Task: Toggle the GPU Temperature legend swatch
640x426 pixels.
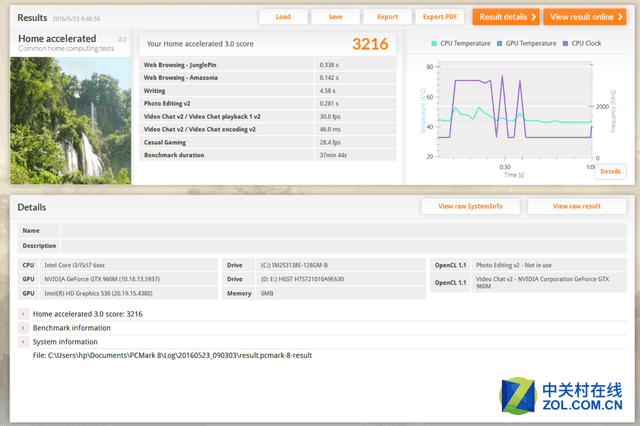Action: (x=499, y=44)
